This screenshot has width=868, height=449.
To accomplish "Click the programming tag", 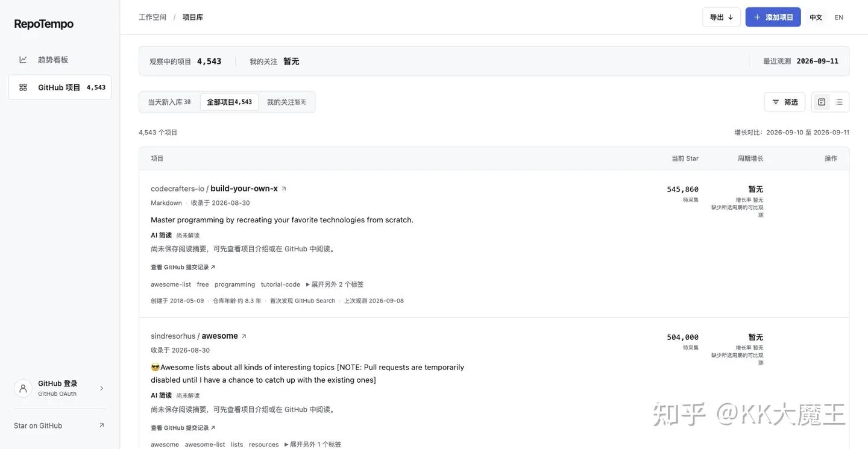I will point(235,284).
